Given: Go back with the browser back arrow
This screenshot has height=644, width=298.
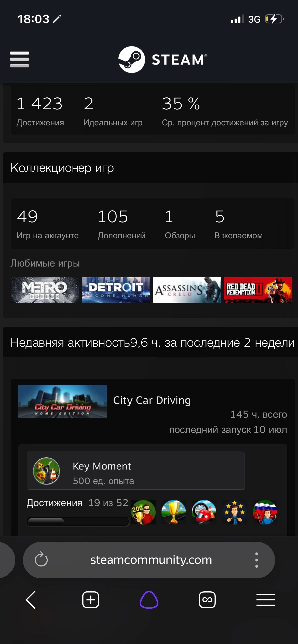Looking at the screenshot, I should pyautogui.click(x=31, y=600).
